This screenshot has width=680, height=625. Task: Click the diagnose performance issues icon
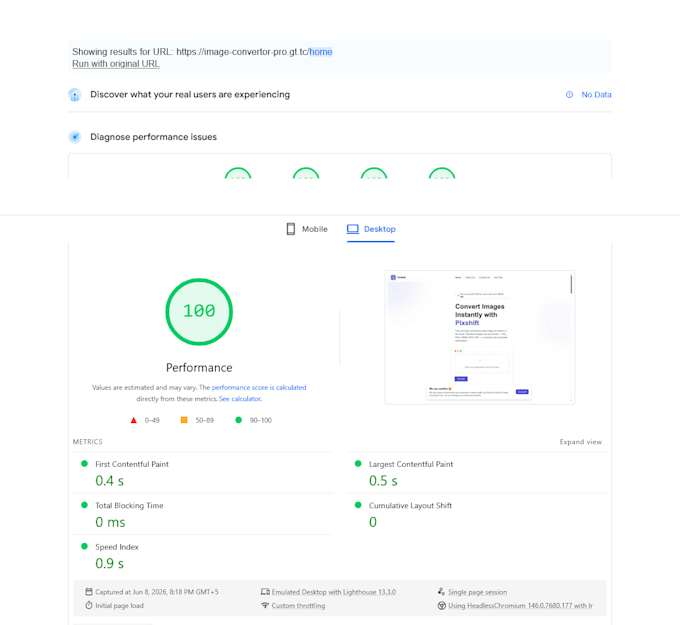(75, 137)
